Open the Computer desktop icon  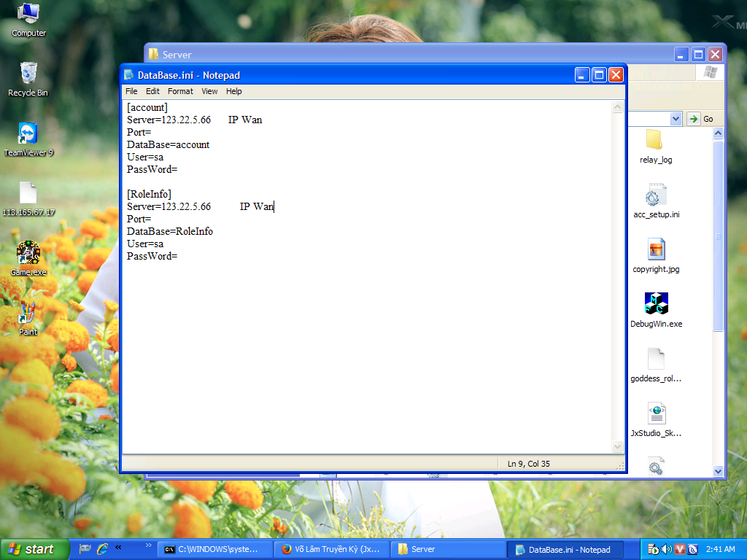click(28, 19)
